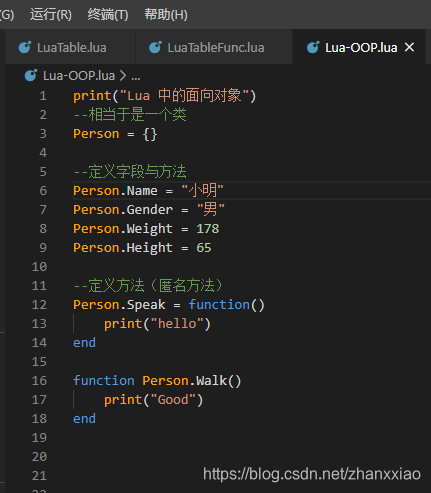431x493 pixels.
Task: Click Person.Speak on line 12
Action: coord(119,305)
